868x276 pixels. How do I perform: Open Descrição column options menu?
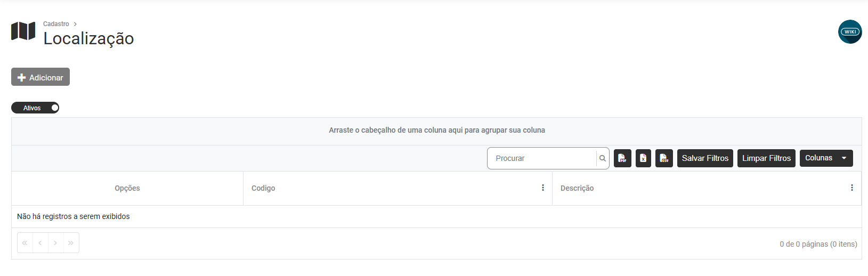pyautogui.click(x=852, y=188)
